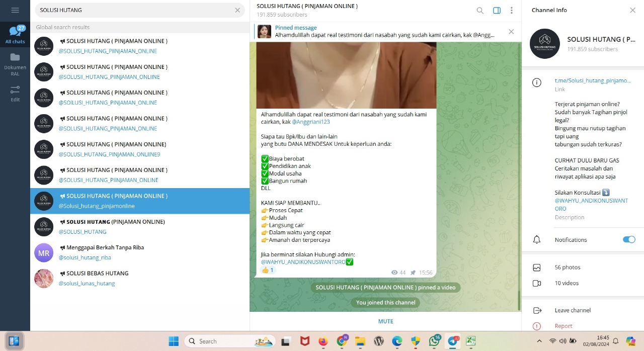Toggle the side info panel icon
The height and width of the screenshot is (351, 644).
pos(497,11)
